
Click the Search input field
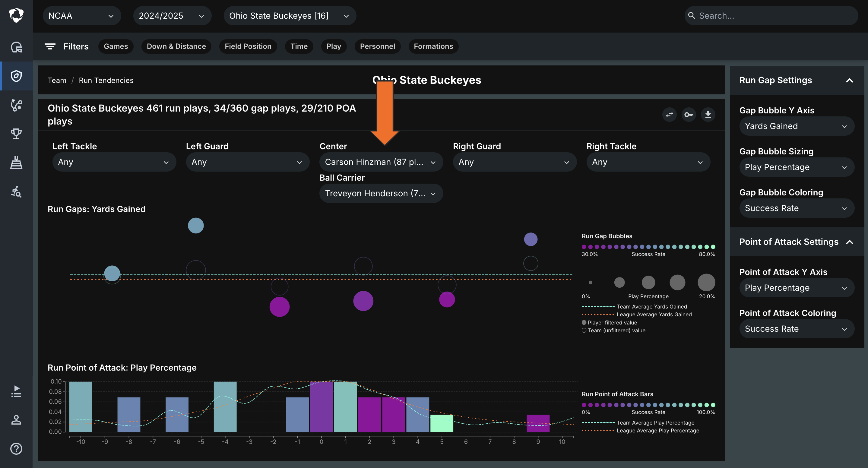[771, 15]
